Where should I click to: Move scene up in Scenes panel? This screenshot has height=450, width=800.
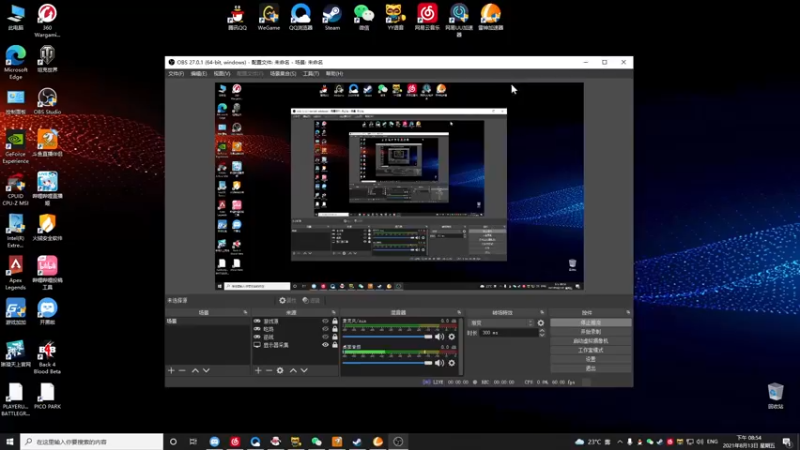click(195, 370)
